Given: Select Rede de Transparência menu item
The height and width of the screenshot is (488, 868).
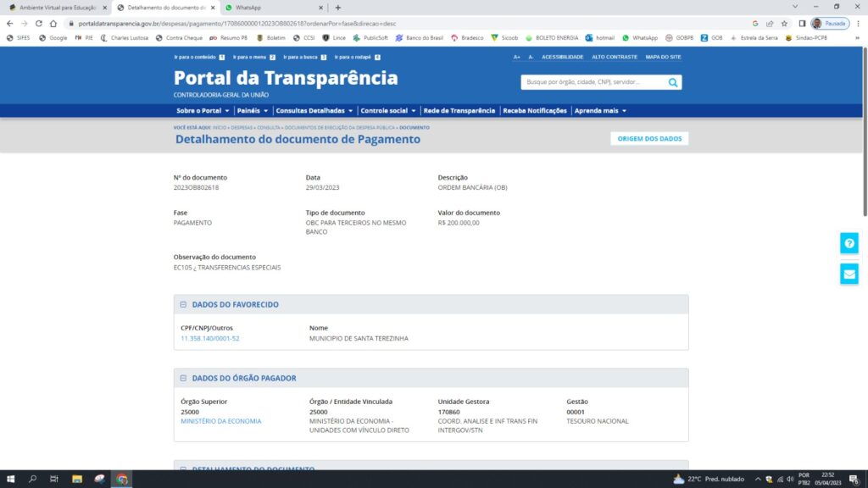Looking at the screenshot, I should click(459, 111).
